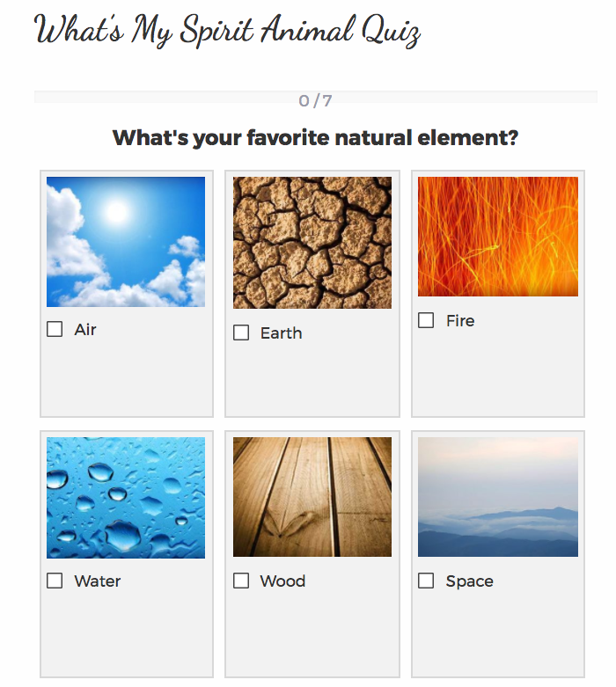Pick the orange flames image
This screenshot has width=616, height=687.
(498, 237)
